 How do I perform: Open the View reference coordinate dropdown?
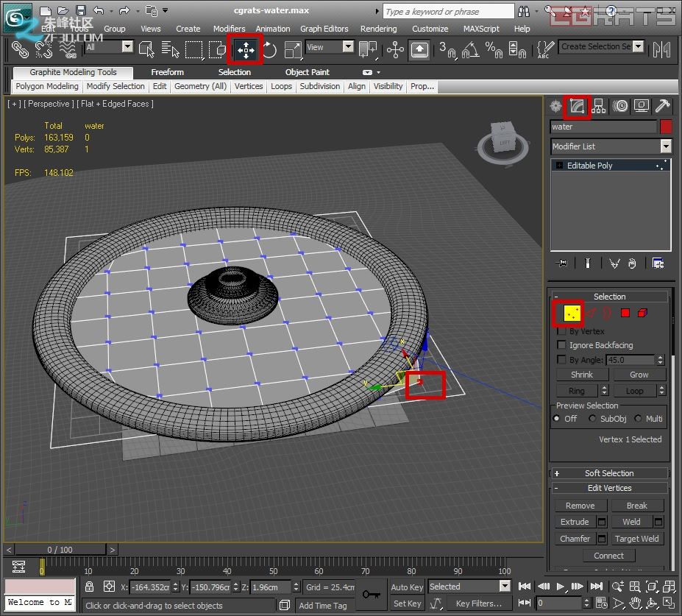[x=329, y=47]
